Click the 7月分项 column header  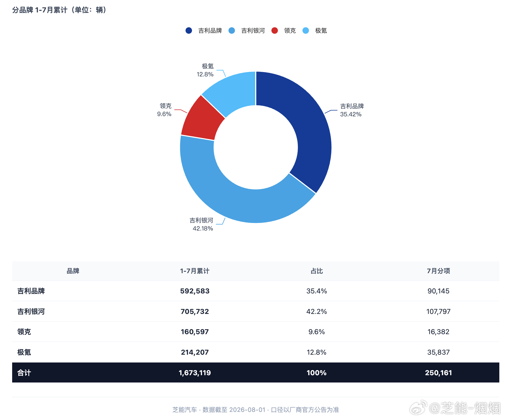coord(439,271)
